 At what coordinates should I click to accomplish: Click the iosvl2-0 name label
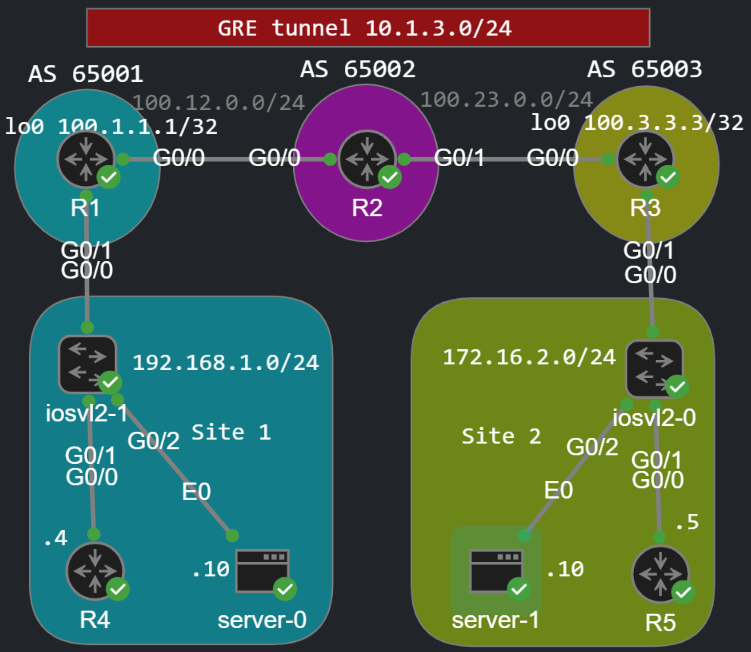point(654,418)
